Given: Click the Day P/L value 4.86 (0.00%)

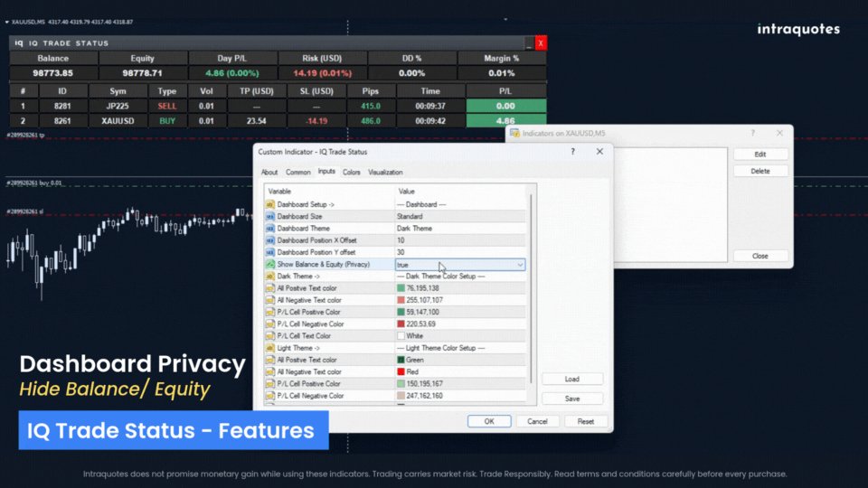Looking at the screenshot, I should click(232, 73).
